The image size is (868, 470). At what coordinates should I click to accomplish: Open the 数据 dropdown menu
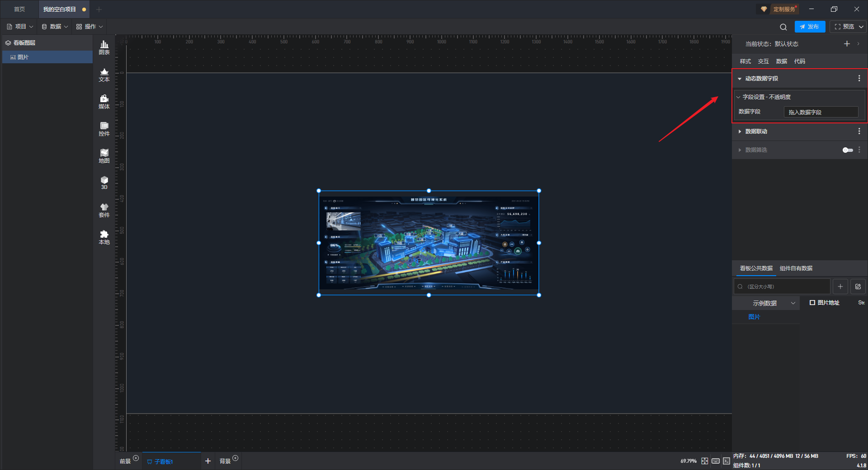(x=55, y=27)
